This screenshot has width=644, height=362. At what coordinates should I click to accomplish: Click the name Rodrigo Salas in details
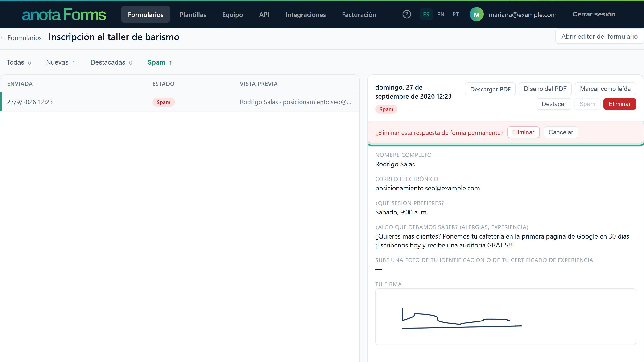point(395,164)
